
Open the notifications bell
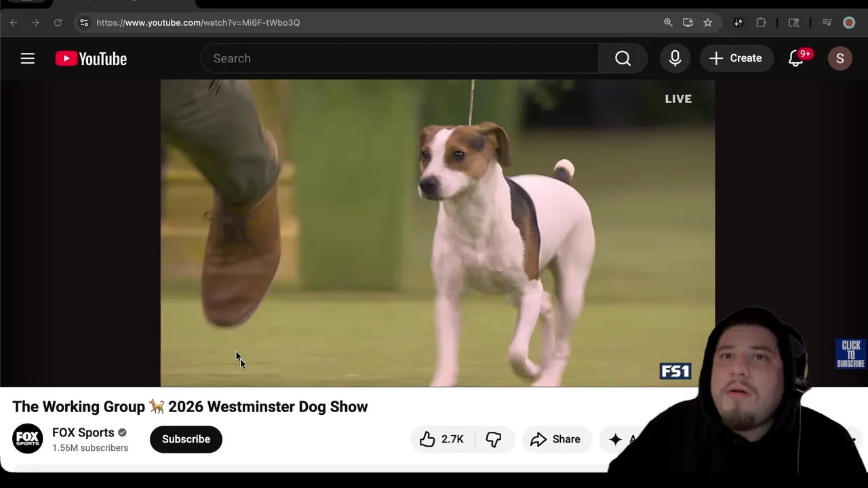796,58
